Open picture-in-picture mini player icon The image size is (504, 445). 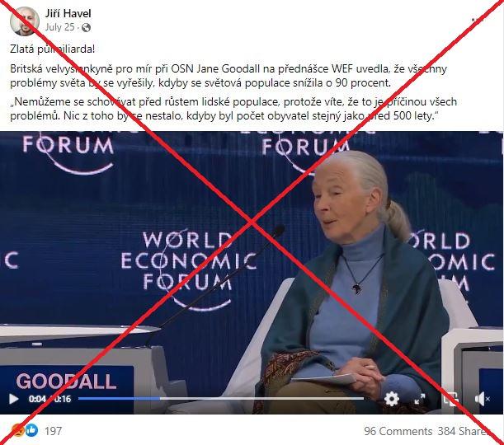(450, 399)
